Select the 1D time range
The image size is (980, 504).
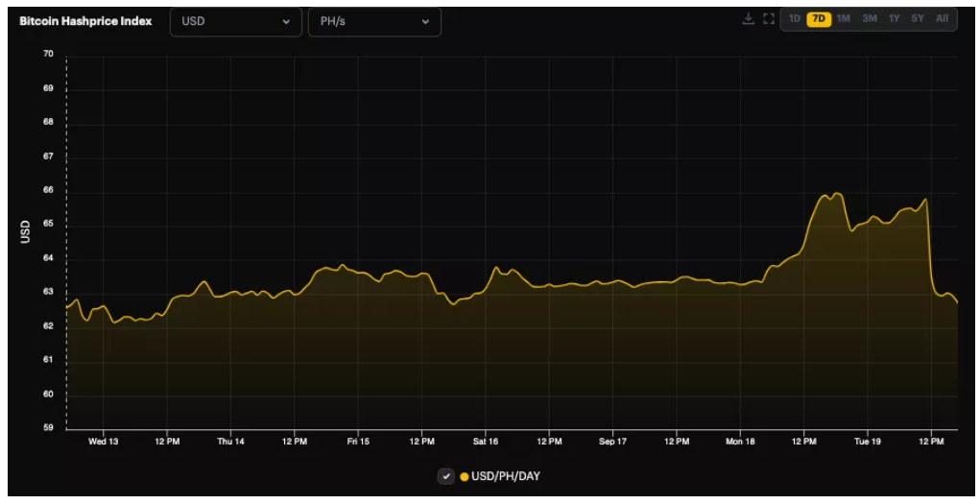[795, 19]
